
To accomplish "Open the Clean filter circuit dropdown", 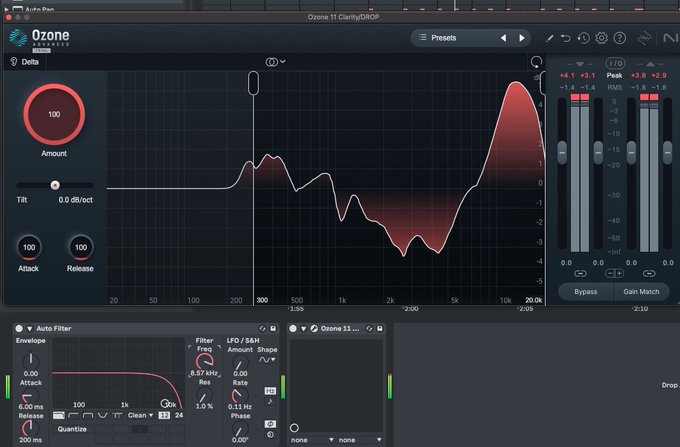I will 141,415.
